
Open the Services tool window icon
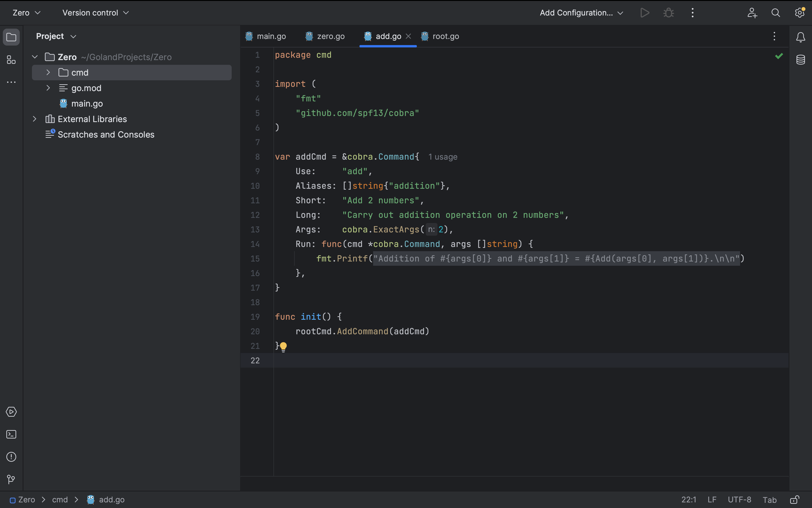[11, 412]
